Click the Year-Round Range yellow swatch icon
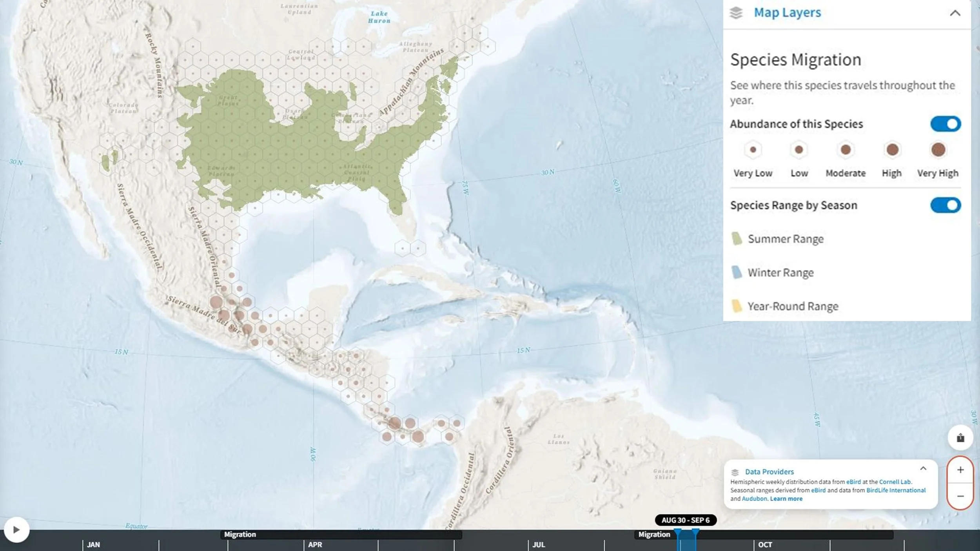 [737, 306]
